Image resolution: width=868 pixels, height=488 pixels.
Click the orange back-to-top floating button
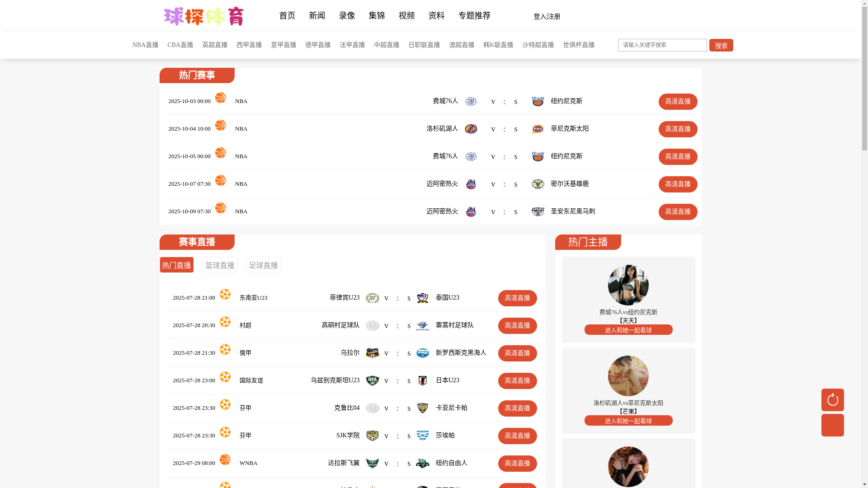point(833,425)
